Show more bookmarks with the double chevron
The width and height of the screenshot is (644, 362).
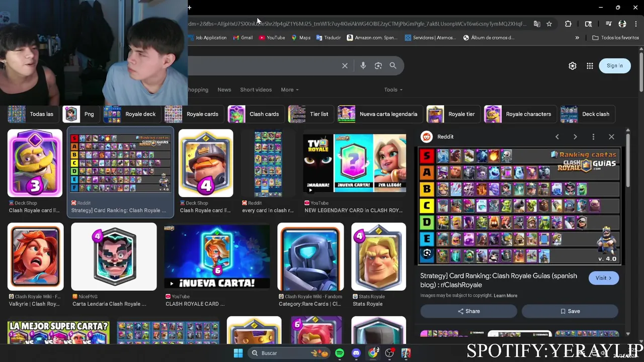[577, 38]
